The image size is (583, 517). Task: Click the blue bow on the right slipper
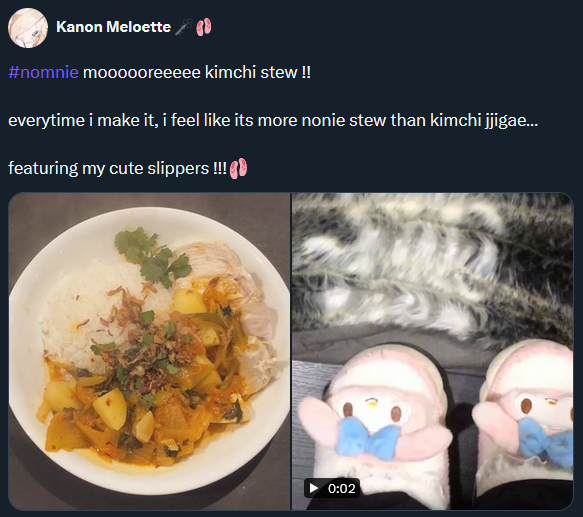545,443
